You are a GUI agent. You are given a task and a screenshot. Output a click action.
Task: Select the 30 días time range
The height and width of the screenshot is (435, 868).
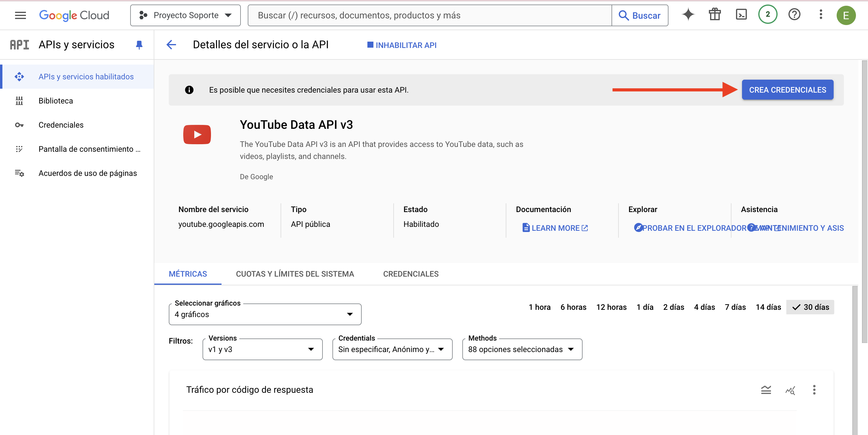[x=810, y=307]
